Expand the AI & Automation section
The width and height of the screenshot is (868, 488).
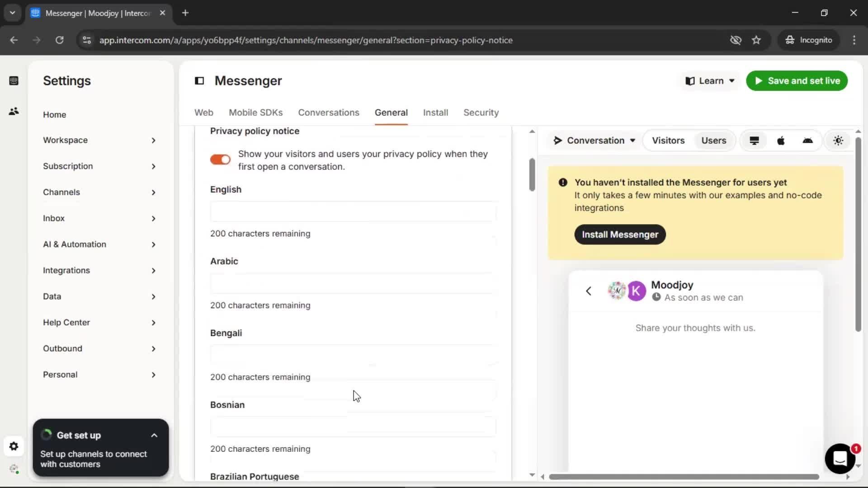(x=99, y=244)
